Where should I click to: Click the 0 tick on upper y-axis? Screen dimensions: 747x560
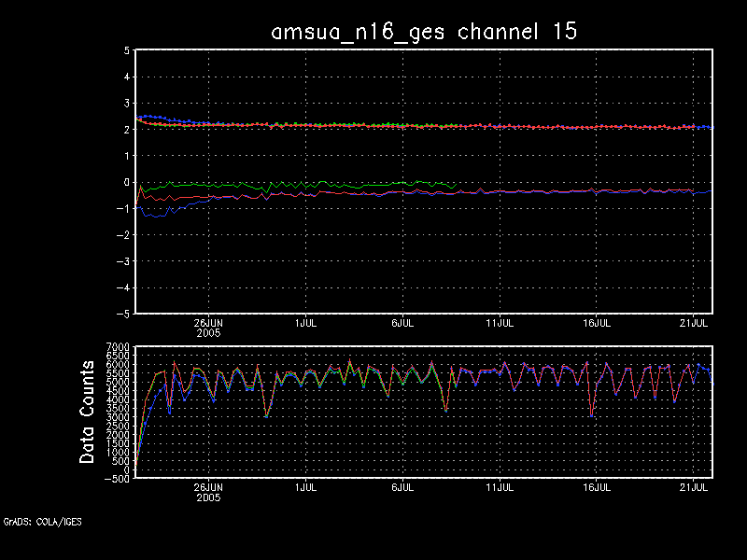126,183
